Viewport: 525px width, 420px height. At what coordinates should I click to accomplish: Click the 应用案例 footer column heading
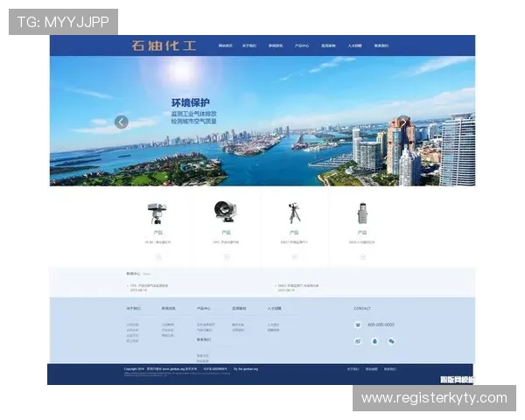coord(239,308)
